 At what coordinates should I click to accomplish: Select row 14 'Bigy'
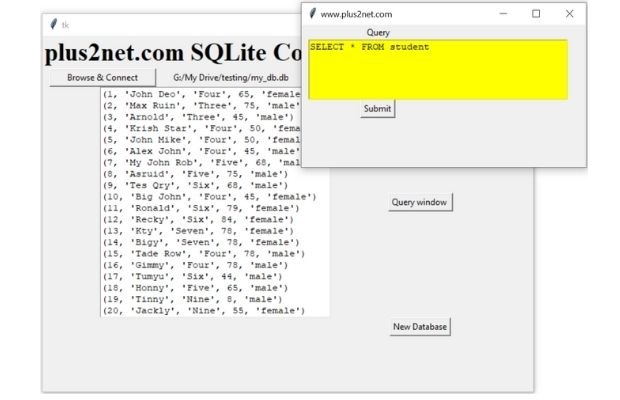point(201,242)
